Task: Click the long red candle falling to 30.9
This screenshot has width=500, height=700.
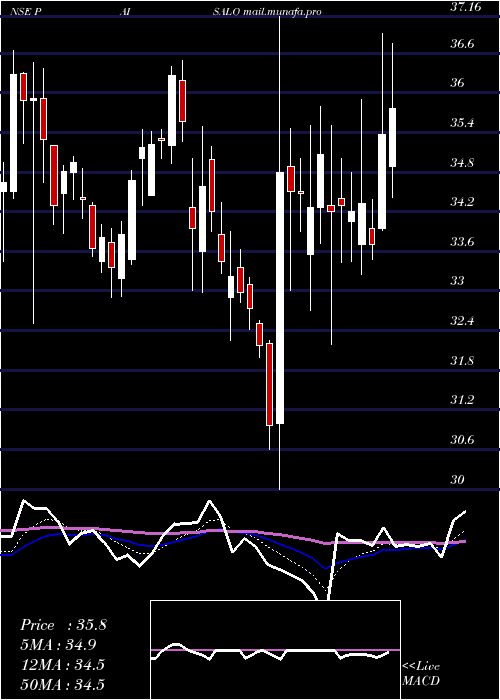Action: click(x=269, y=384)
